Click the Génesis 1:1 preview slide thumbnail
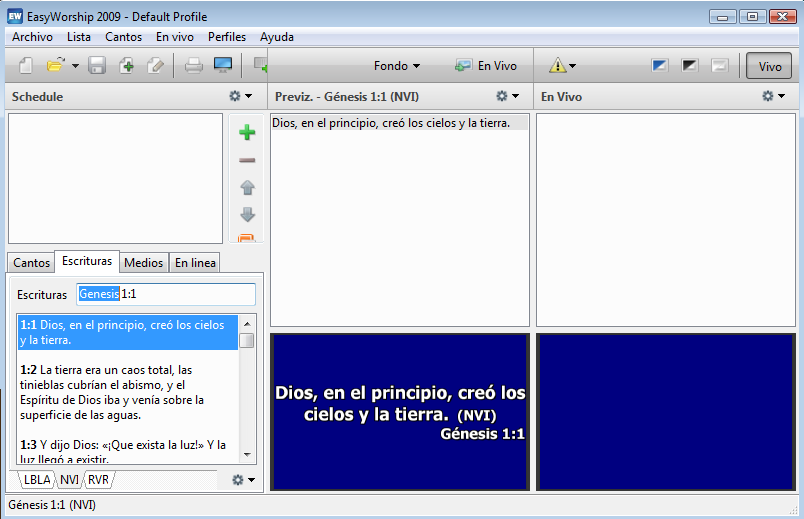Image resolution: width=804 pixels, height=519 pixels. click(400, 412)
